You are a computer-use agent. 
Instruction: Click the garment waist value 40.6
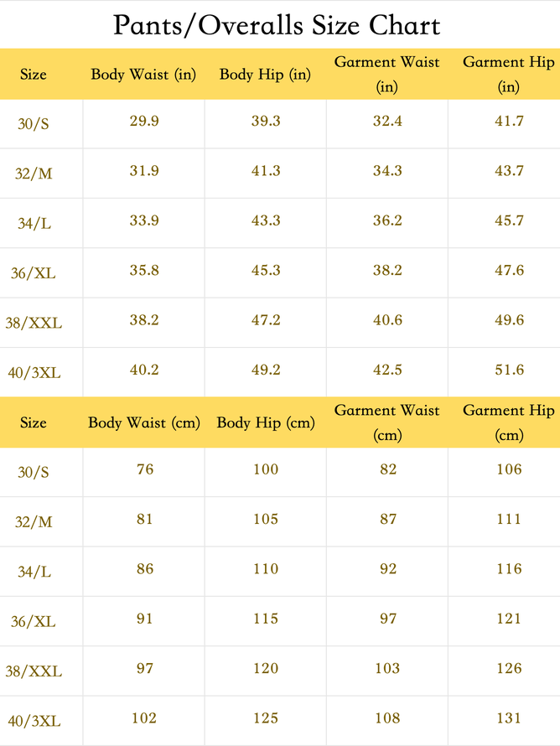(x=387, y=320)
